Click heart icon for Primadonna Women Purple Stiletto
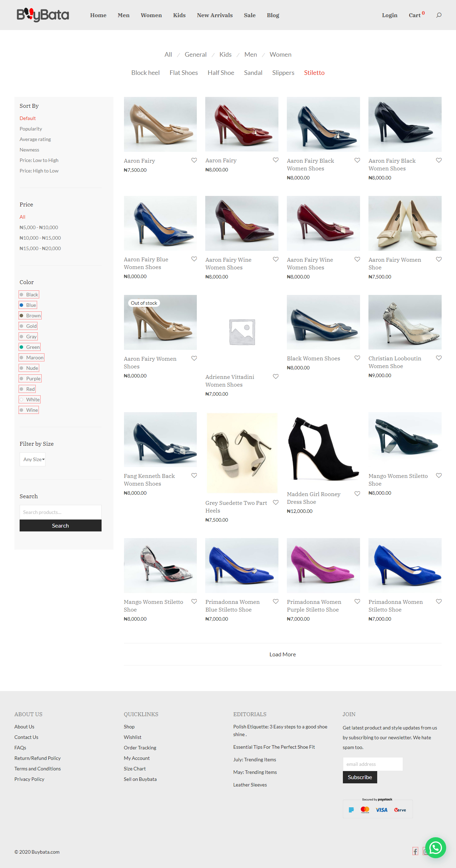 [x=357, y=601]
